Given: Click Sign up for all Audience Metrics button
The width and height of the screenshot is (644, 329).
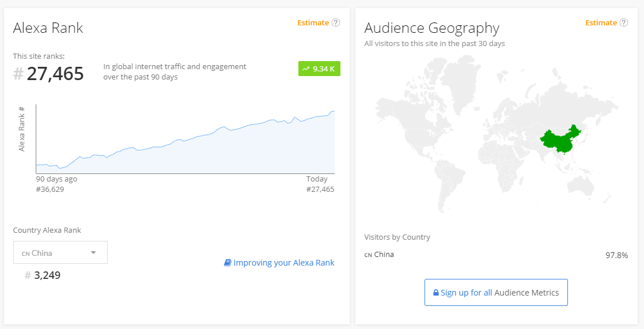Looking at the screenshot, I should tap(496, 293).
